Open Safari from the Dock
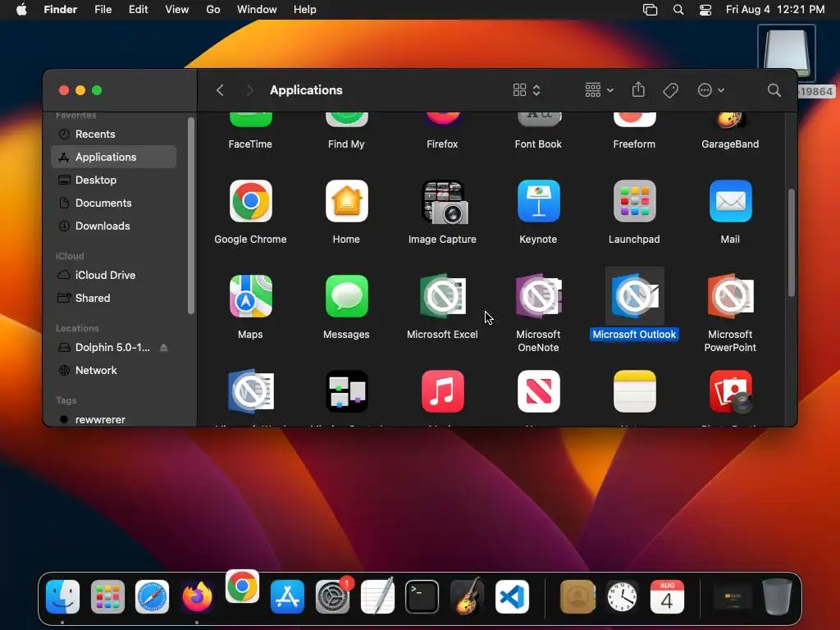The image size is (840, 630). [152, 596]
